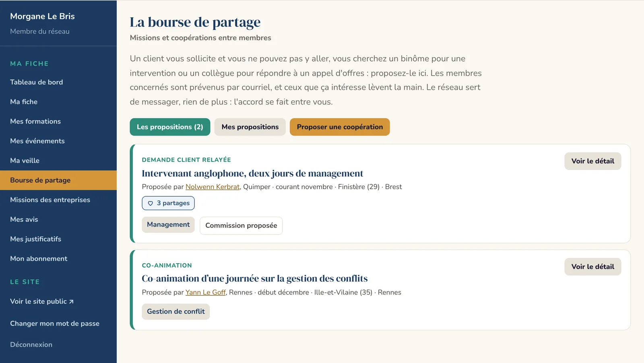Click the Gestion de conflit tag

tap(176, 311)
